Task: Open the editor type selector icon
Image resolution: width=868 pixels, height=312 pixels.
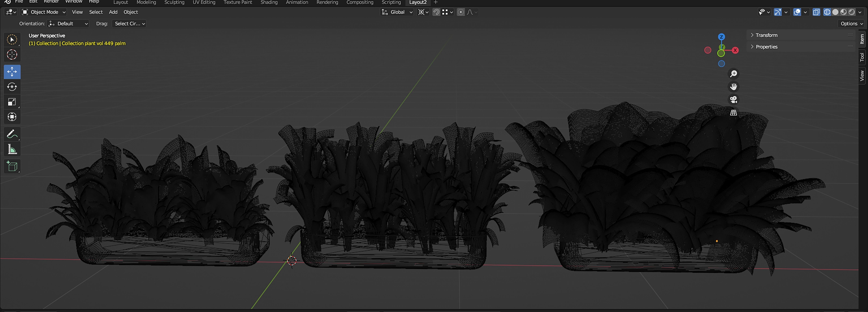Action: tap(11, 12)
